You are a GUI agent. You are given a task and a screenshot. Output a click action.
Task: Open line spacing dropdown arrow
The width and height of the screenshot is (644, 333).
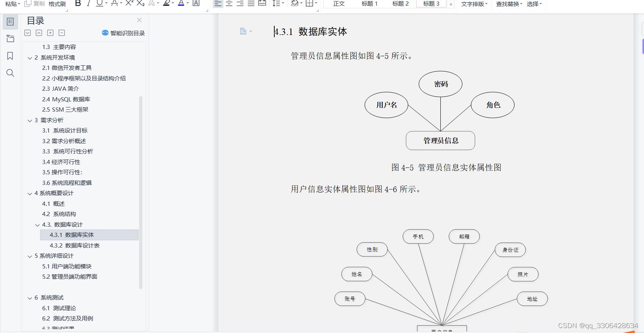pyautogui.click(x=283, y=3)
